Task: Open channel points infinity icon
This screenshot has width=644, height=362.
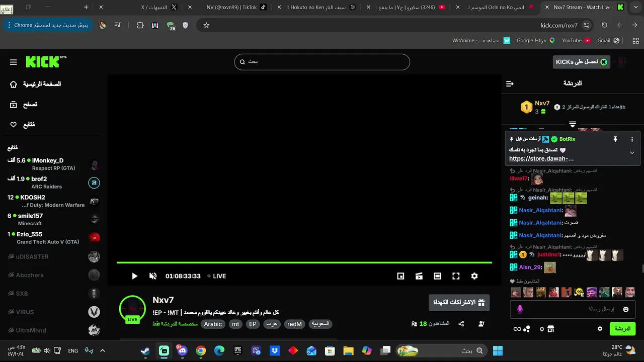Action: [517, 329]
